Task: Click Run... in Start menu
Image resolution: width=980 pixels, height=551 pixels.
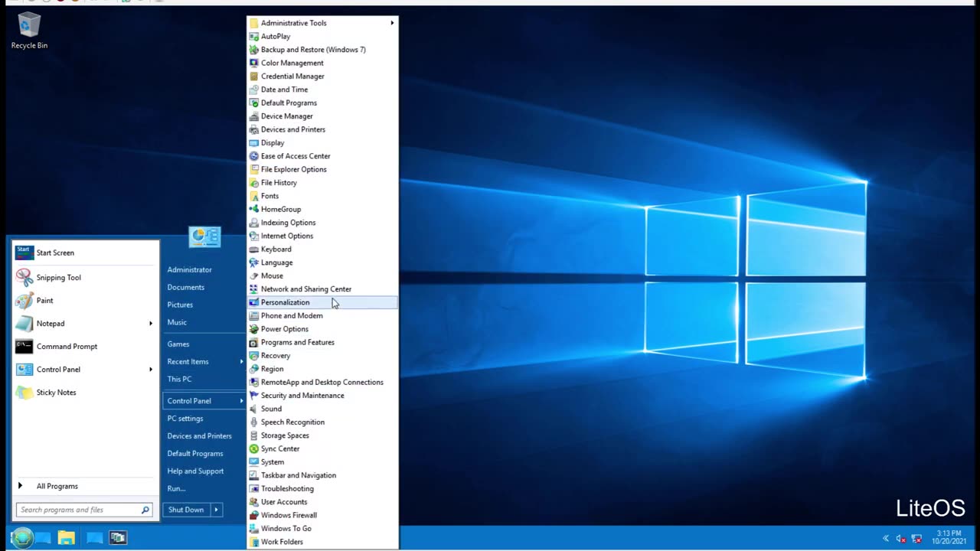Action: pyautogui.click(x=176, y=488)
